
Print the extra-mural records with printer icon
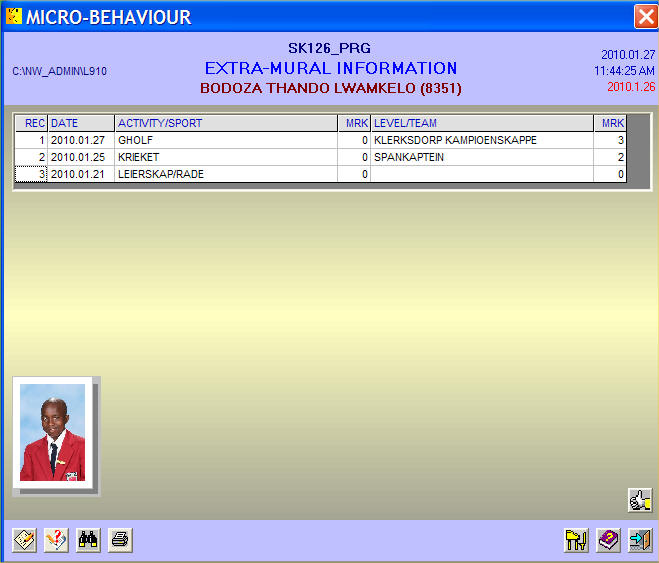coord(120,540)
